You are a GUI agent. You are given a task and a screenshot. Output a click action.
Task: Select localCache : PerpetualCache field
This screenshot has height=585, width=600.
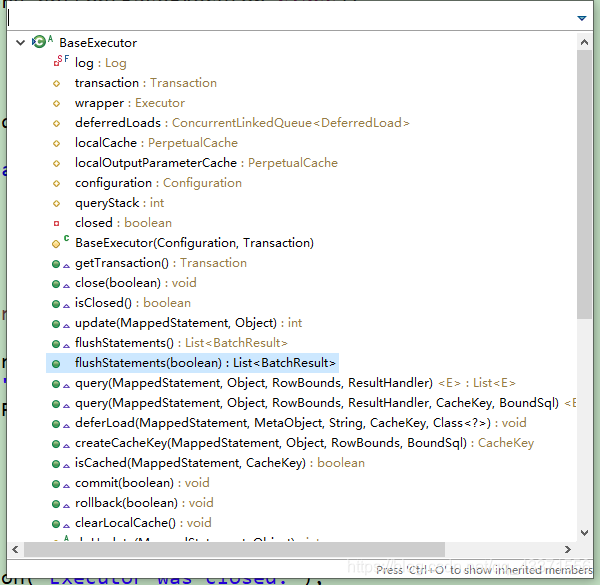tap(156, 143)
